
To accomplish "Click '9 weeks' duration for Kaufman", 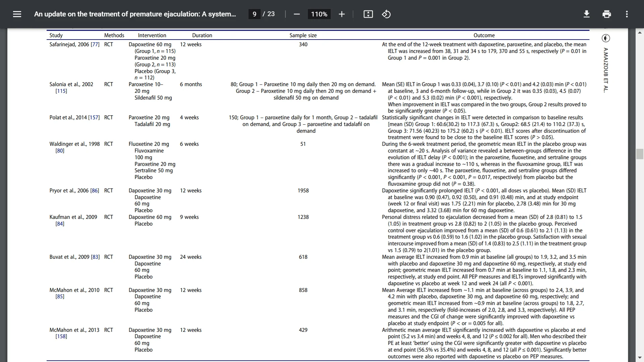I will tap(189, 217).
